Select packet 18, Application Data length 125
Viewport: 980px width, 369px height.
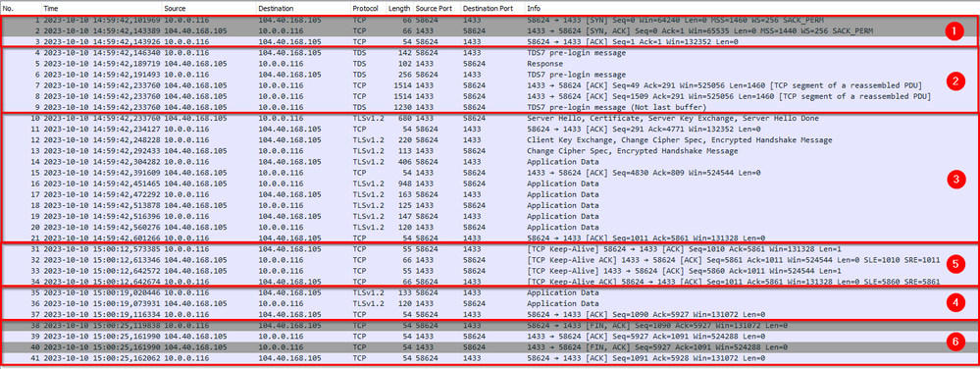pyautogui.click(x=490, y=205)
